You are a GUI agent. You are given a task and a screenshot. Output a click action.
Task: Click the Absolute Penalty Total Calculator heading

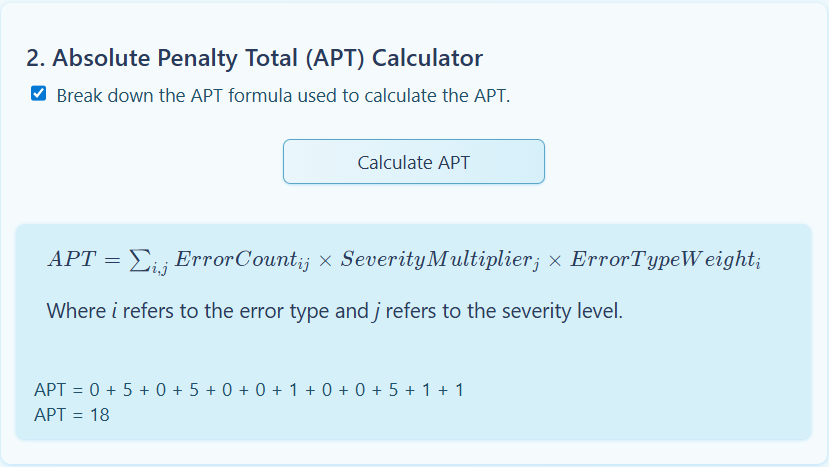tap(254, 58)
